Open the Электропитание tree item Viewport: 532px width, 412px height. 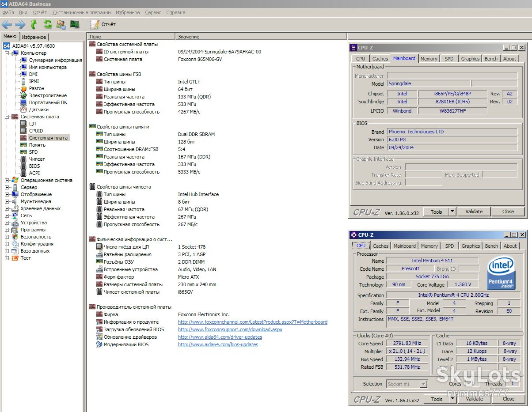[x=48, y=95]
